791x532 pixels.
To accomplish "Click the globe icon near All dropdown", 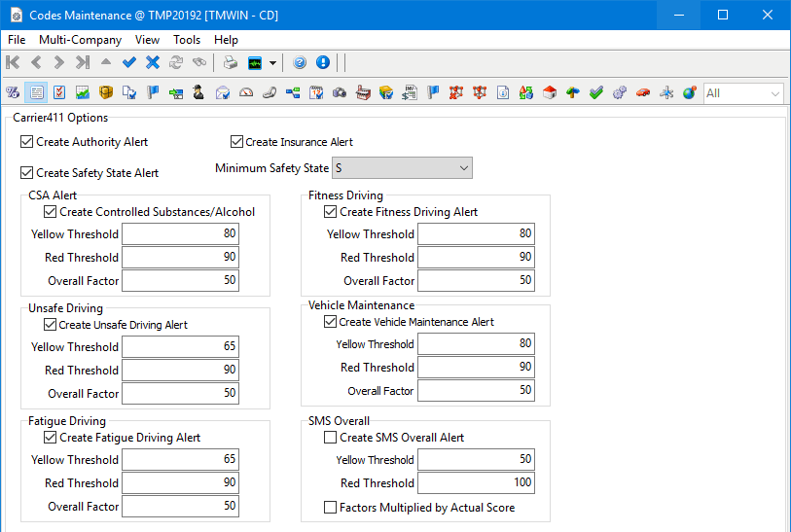I will click(690, 93).
